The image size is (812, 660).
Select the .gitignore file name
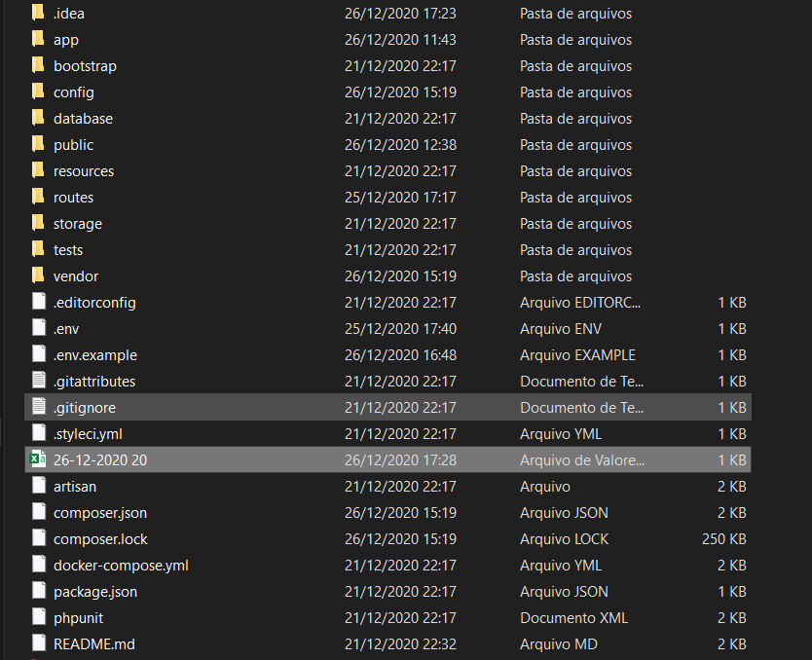pos(85,408)
